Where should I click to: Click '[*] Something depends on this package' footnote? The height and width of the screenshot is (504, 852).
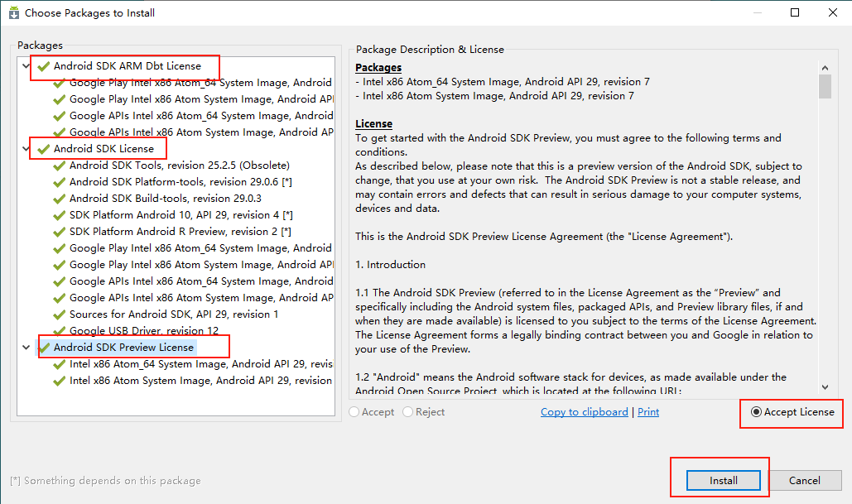[x=105, y=481]
